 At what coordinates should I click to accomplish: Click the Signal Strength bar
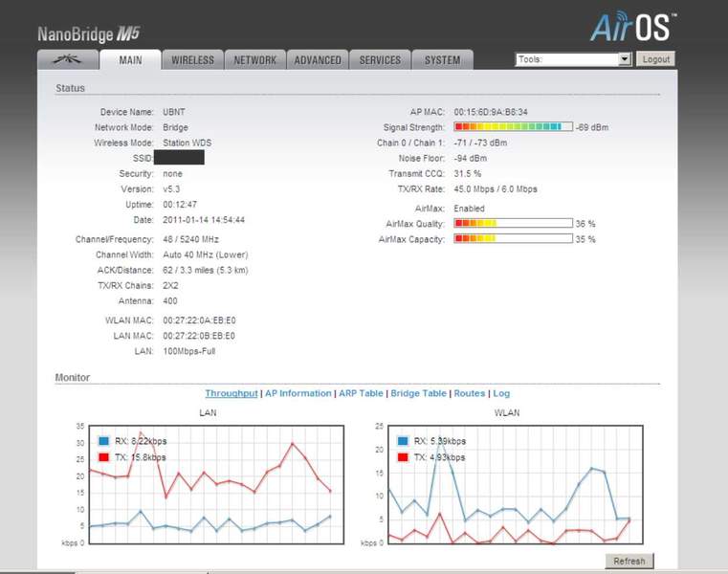tap(513, 127)
